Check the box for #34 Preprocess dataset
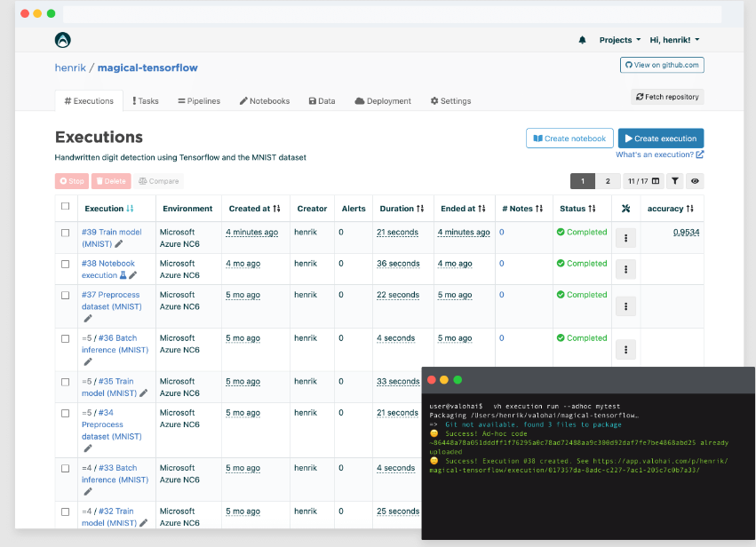This screenshot has width=756, height=547. 66,414
